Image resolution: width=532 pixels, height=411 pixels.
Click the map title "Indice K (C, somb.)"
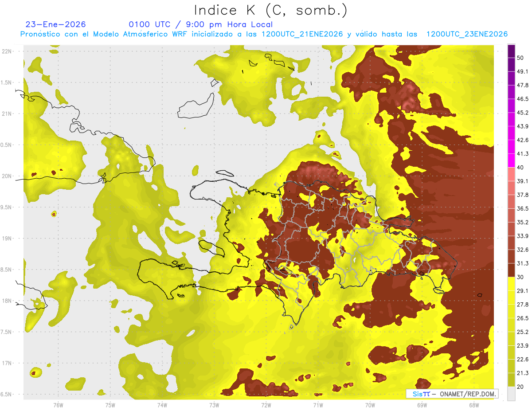[270, 10]
